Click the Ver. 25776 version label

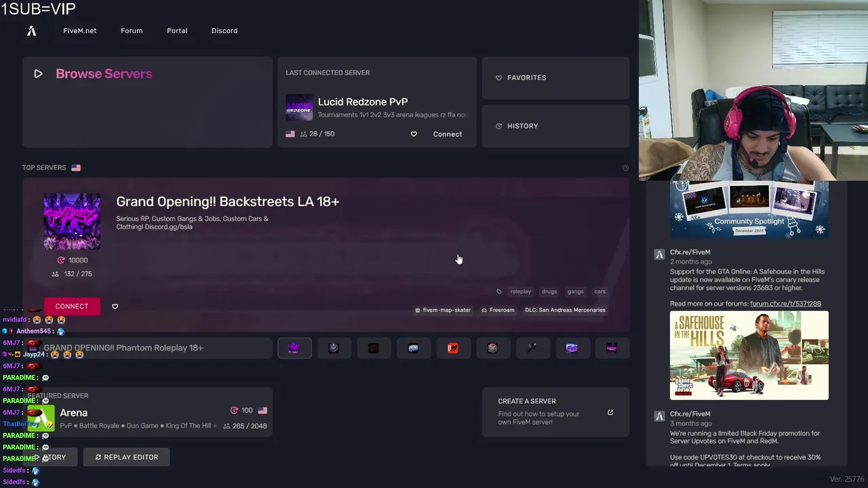tap(847, 479)
